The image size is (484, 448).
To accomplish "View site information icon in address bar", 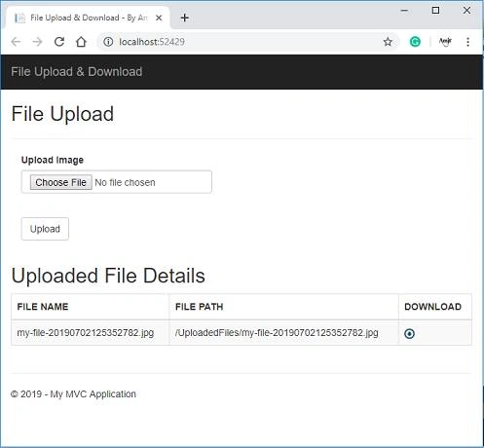I will [x=108, y=42].
